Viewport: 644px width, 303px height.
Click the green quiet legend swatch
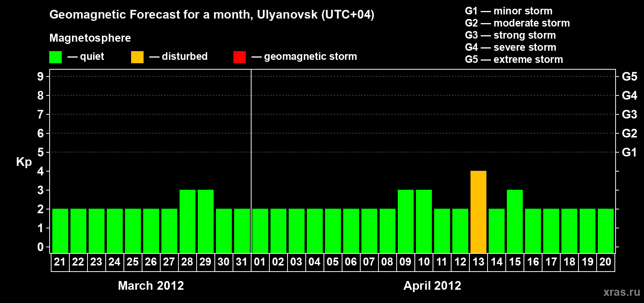click(x=55, y=57)
